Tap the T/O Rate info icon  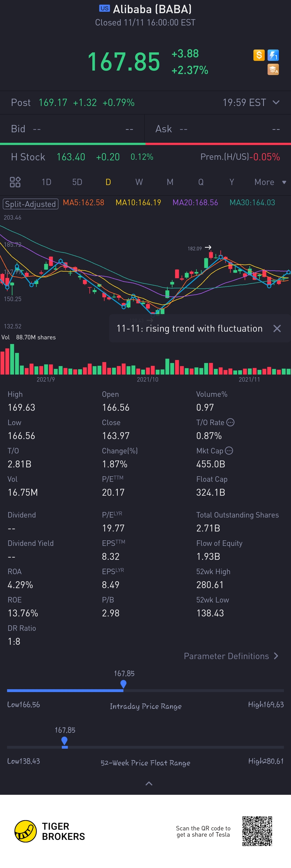230,422
